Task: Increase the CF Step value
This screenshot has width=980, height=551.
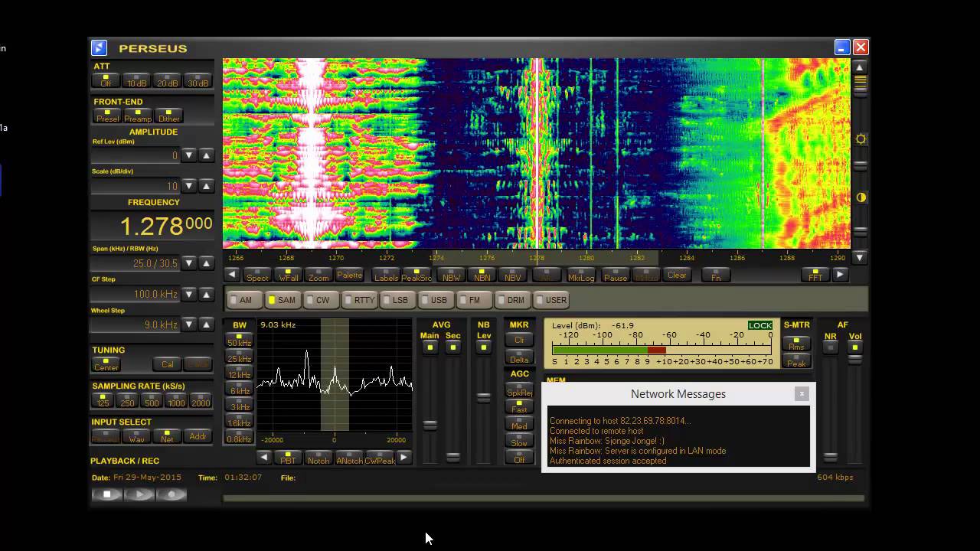Action: coord(206,295)
